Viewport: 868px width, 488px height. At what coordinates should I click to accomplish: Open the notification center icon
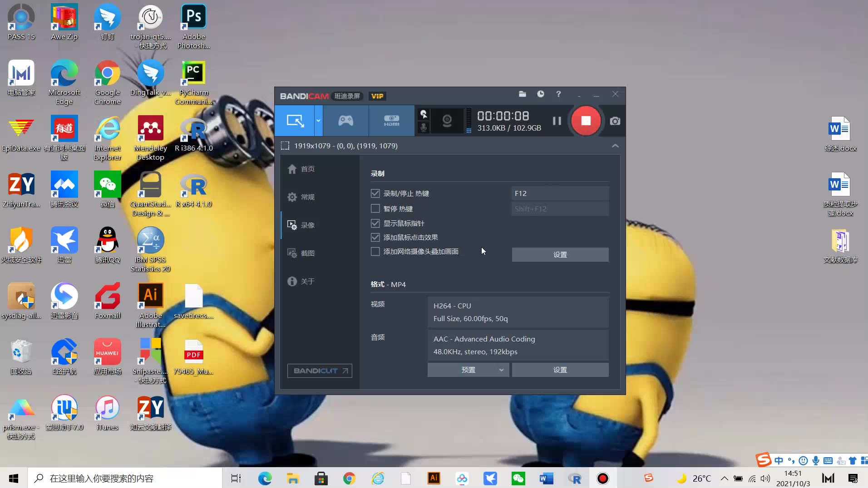point(853,478)
